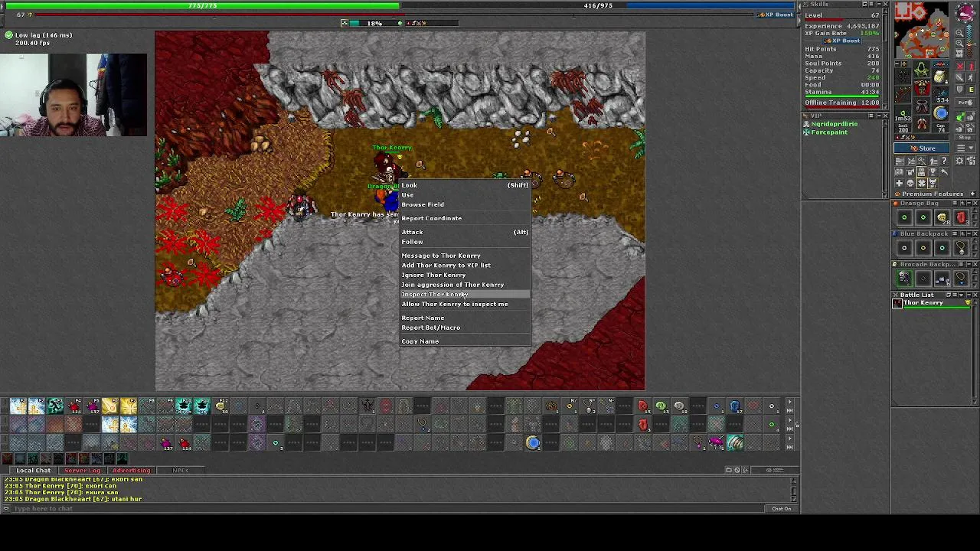
Task: Select Report Name in context menu
Action: [x=423, y=318]
